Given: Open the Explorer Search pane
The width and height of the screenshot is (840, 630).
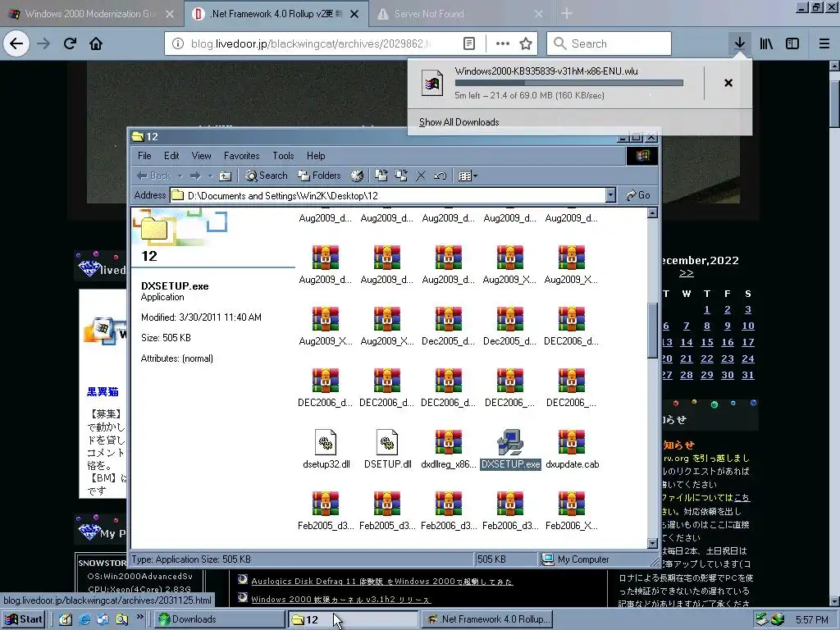Looking at the screenshot, I should click(x=267, y=176).
